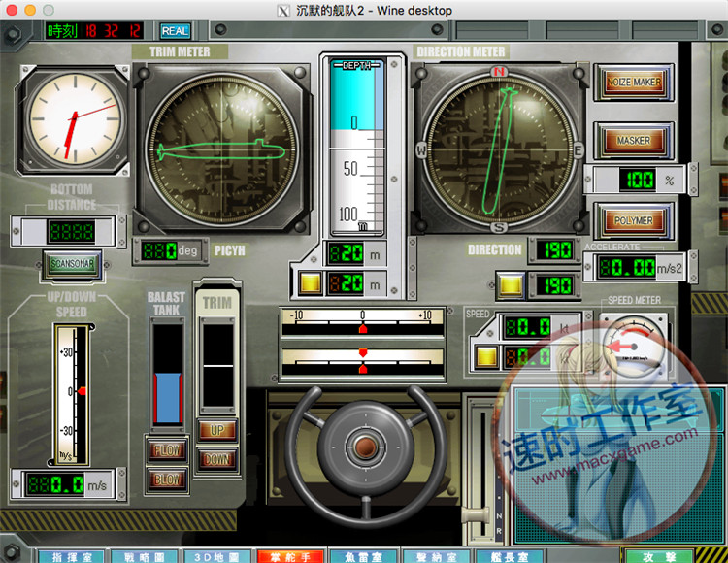This screenshot has width=728, height=563.
Task: Click the N marker on compass
Action: point(499,72)
